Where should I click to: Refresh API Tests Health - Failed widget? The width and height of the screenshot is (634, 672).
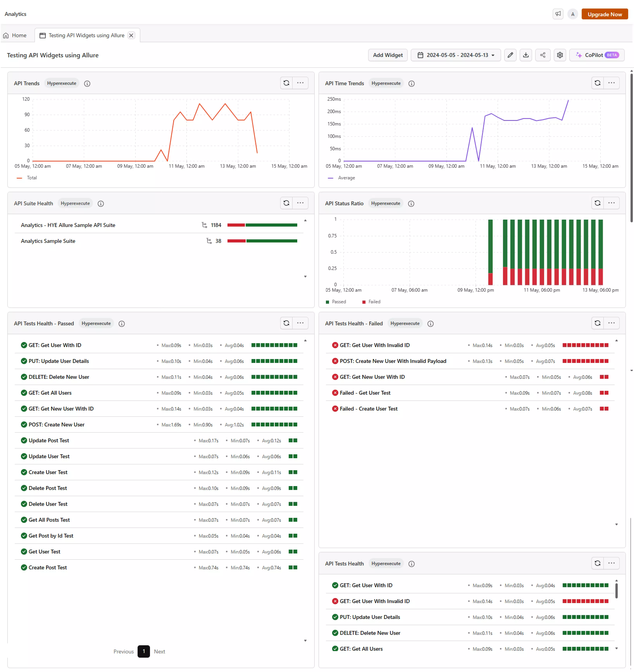pyautogui.click(x=597, y=323)
